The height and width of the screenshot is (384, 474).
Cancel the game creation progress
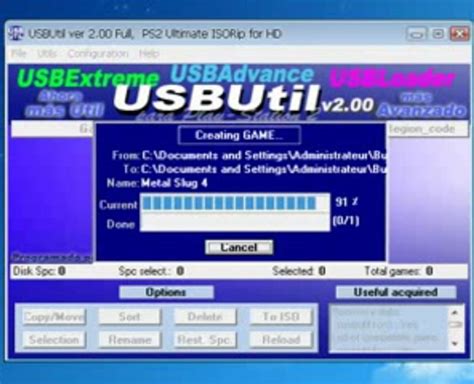coord(239,247)
